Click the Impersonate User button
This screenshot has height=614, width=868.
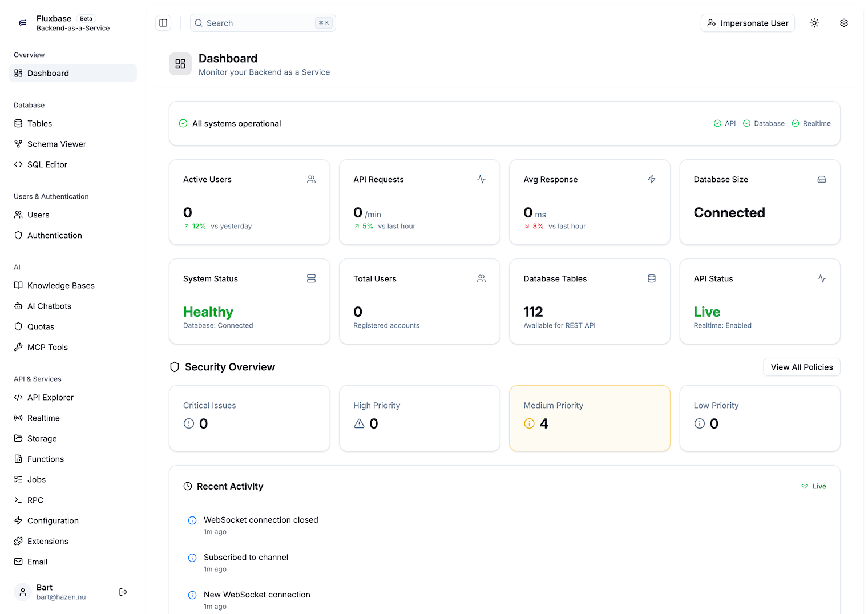(x=748, y=23)
